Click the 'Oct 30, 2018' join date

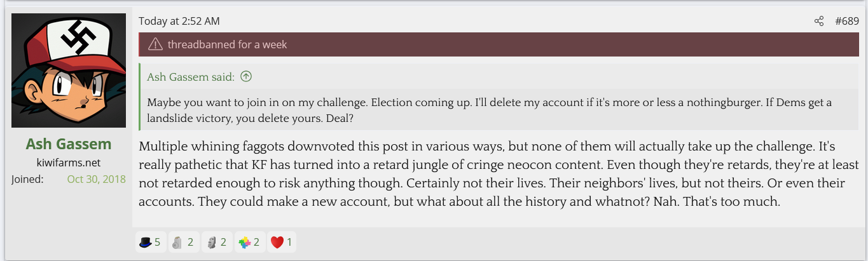(x=96, y=179)
